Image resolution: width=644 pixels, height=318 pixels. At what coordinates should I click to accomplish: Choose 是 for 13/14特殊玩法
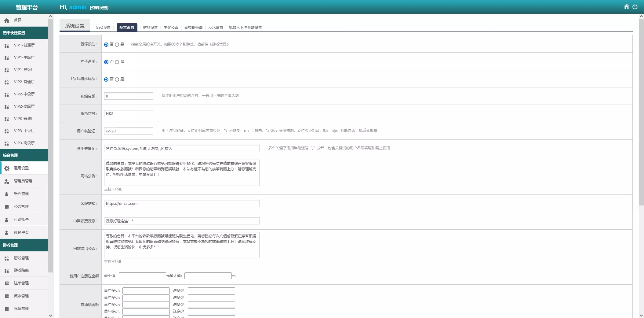pyautogui.click(x=117, y=79)
